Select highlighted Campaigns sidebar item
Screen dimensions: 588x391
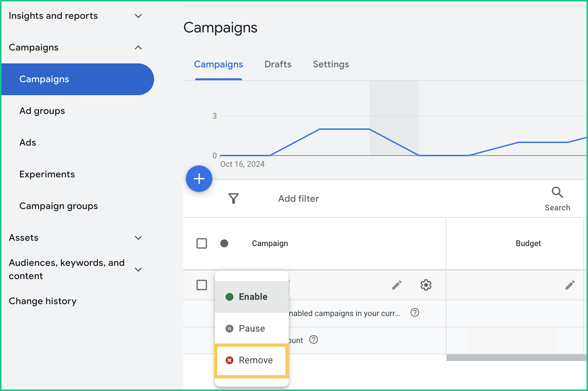click(x=78, y=79)
